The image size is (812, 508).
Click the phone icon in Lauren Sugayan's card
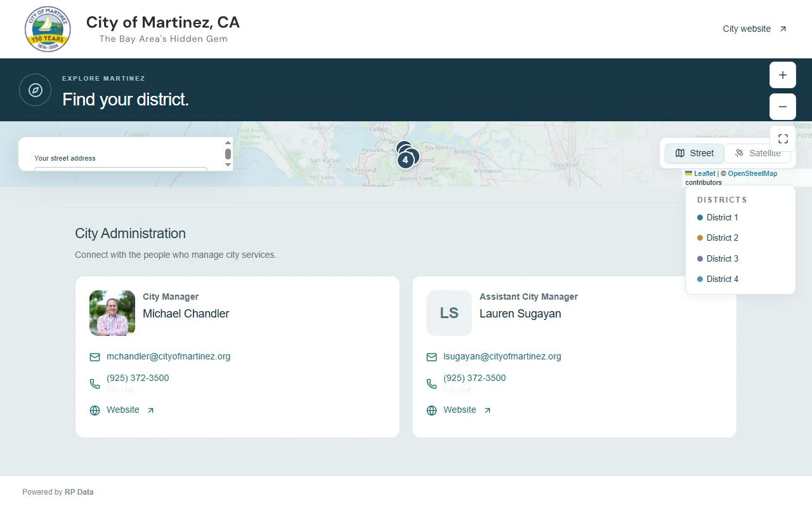click(431, 384)
